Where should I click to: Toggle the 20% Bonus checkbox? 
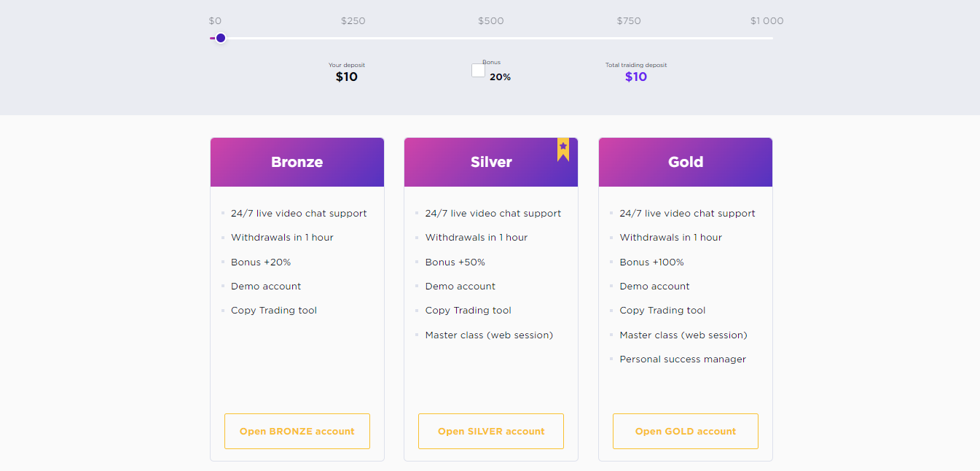(478, 71)
